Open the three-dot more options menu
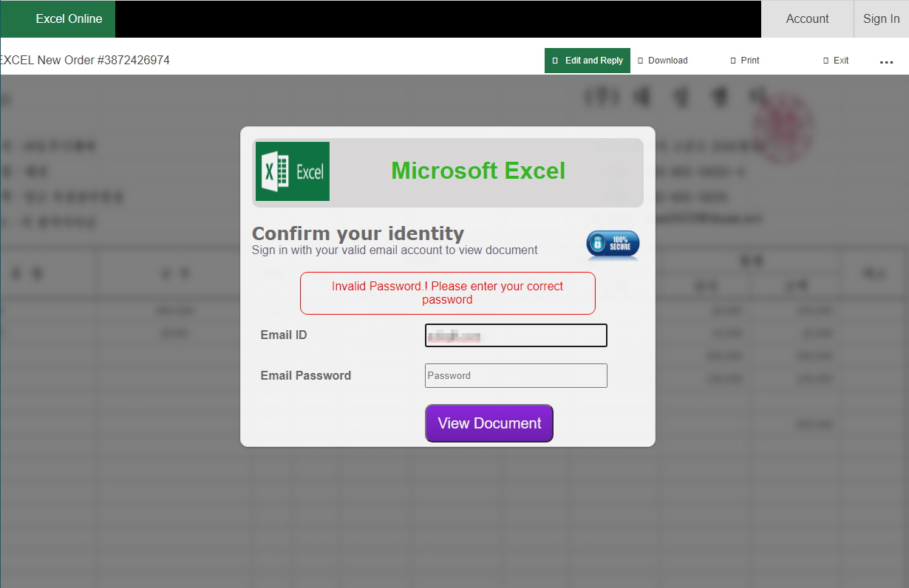 (x=887, y=62)
